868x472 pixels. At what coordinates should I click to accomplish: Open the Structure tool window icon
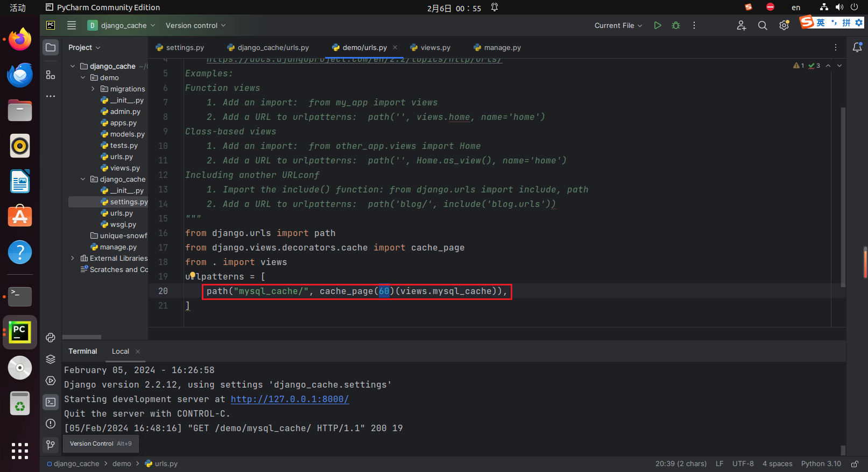point(51,75)
